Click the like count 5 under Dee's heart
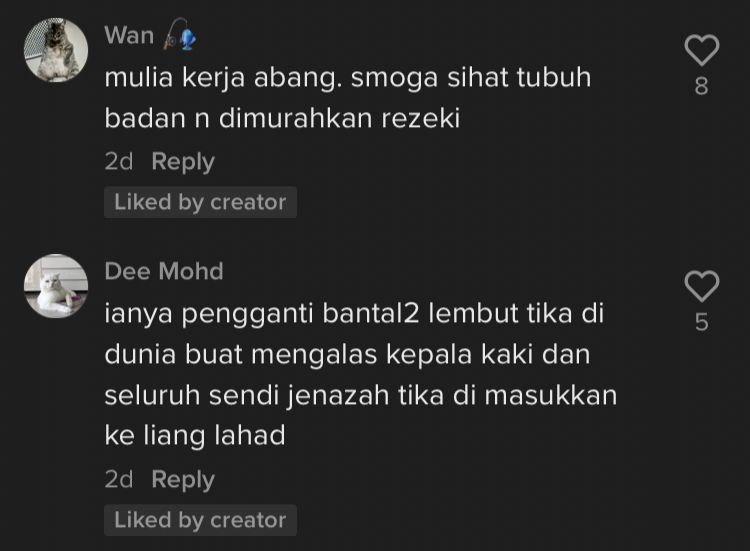Viewport: 750px width, 551px height. [x=701, y=322]
